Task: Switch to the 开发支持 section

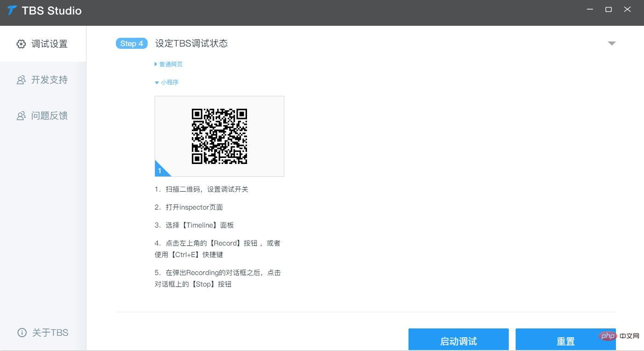Action: click(x=43, y=80)
